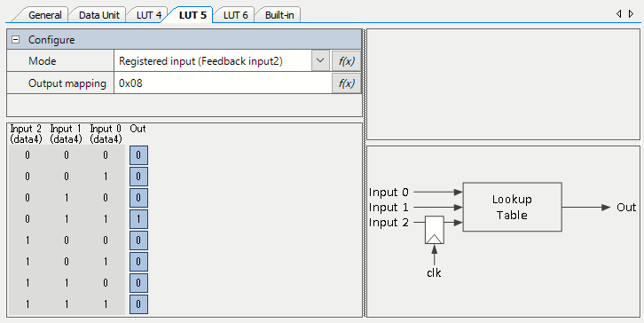This screenshot has height=323, width=644.
Task: Toggle Out bit for row 0 0 0
Action: coord(138,155)
